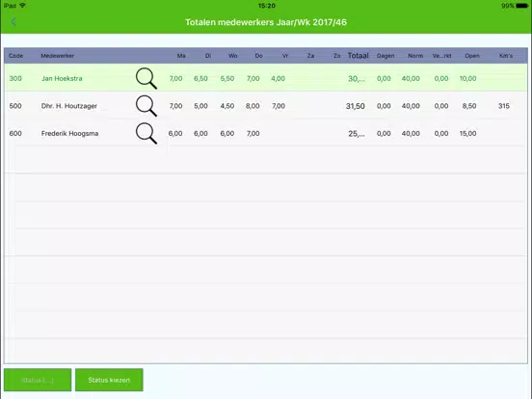Select the Ma column header

[181, 56]
